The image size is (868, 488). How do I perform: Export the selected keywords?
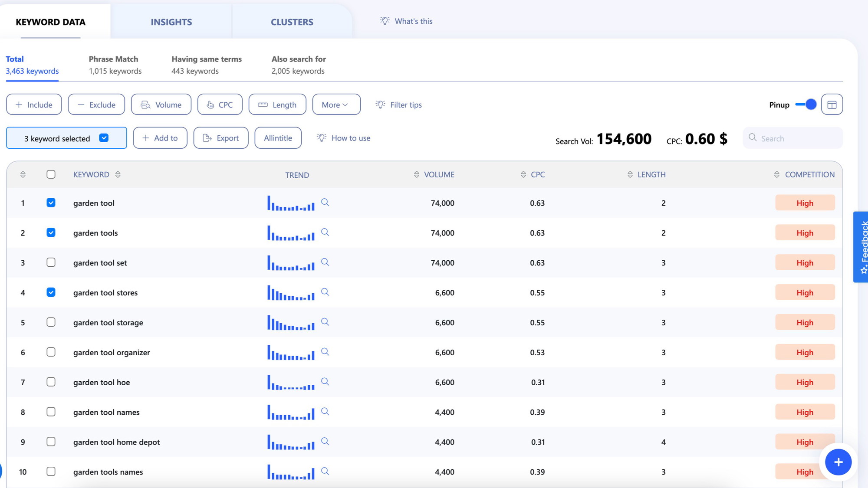pos(221,138)
